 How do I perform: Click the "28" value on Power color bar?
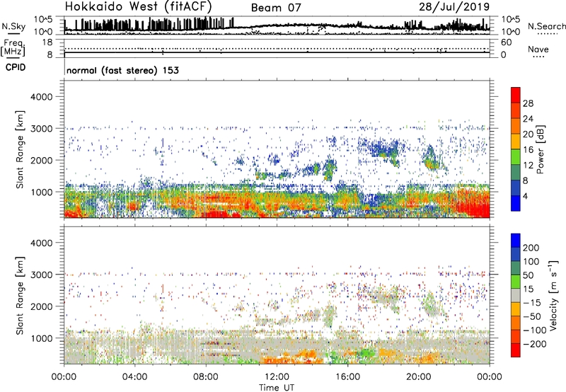click(x=528, y=103)
